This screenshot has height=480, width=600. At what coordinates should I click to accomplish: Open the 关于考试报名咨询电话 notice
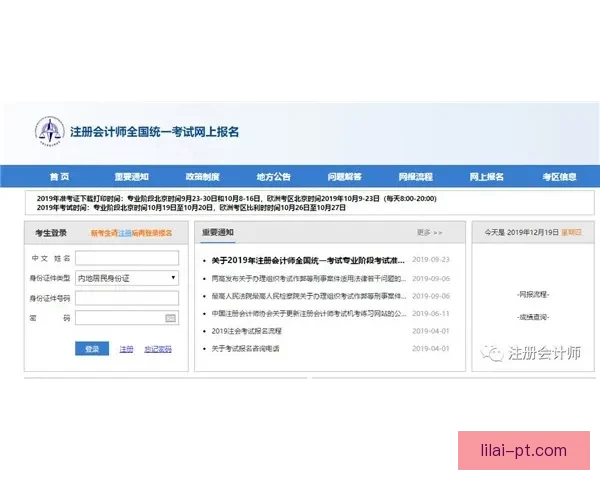pyautogui.click(x=245, y=349)
